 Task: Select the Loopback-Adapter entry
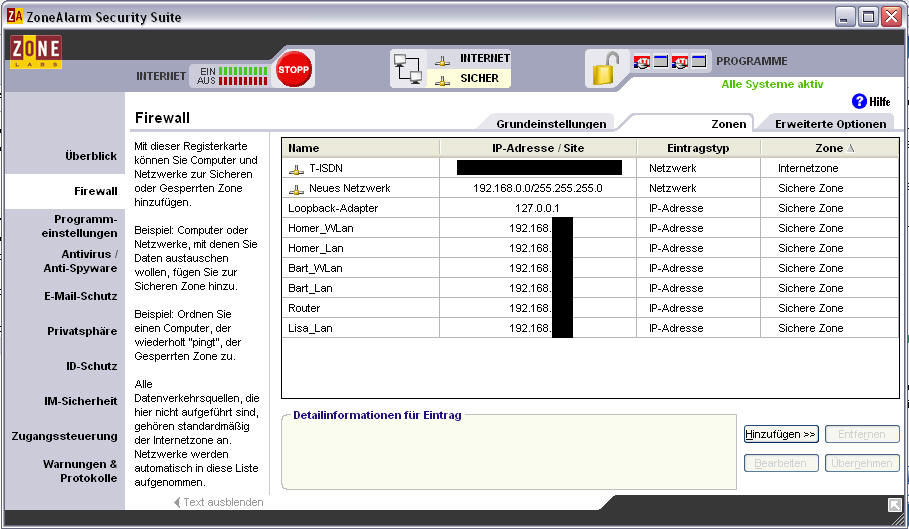pyautogui.click(x=333, y=208)
